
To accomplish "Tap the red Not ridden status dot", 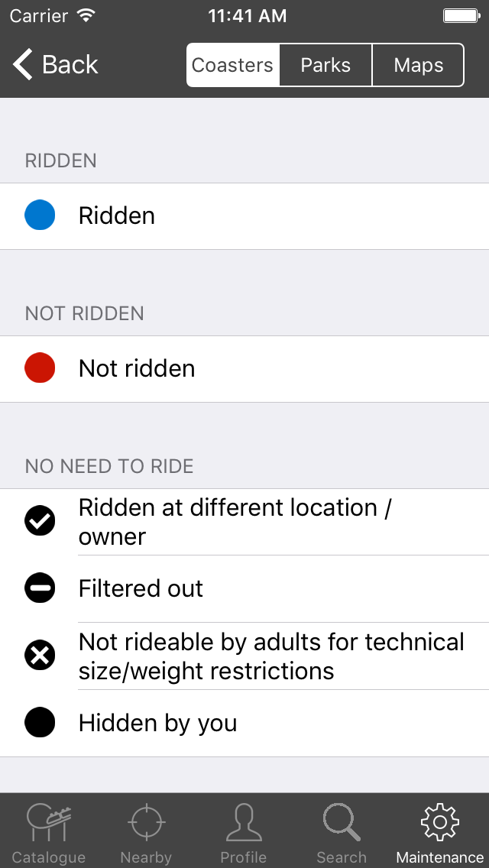I will tap(40, 368).
